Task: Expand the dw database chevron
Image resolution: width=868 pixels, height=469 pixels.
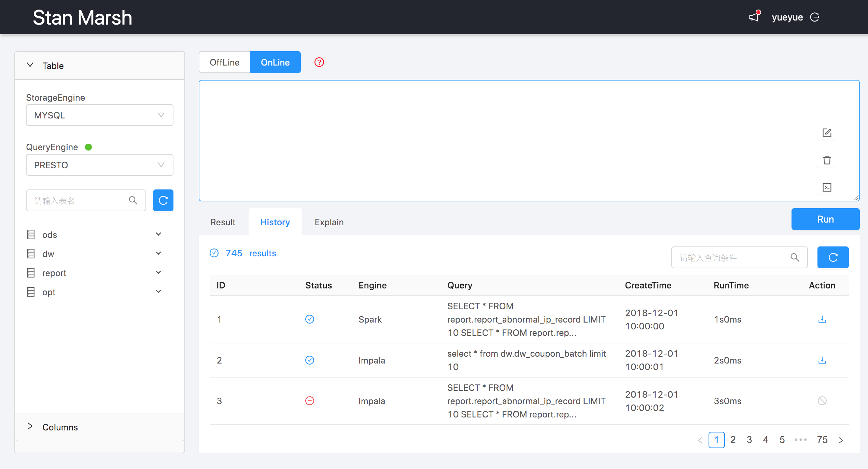Action: [158, 253]
